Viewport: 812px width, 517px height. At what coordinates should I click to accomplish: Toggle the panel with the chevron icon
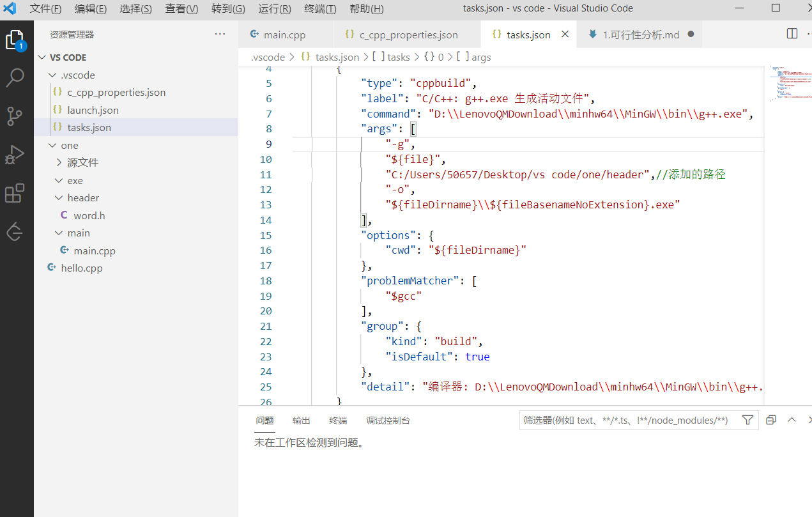792,420
